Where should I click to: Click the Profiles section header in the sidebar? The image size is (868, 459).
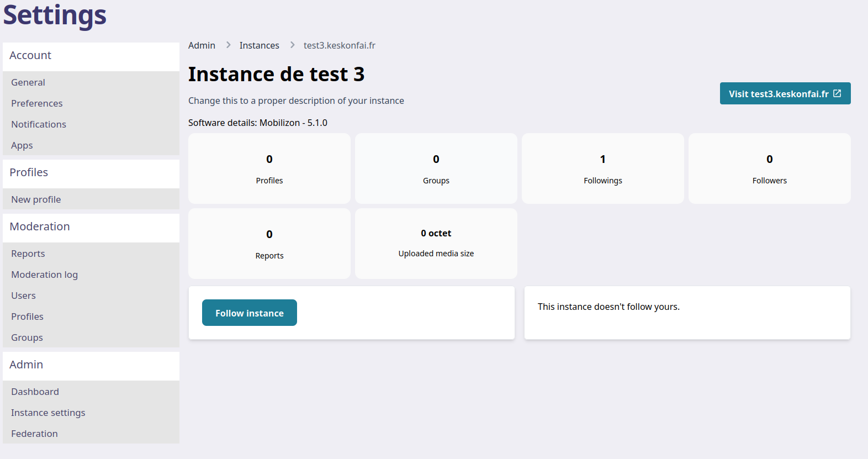(x=91, y=173)
